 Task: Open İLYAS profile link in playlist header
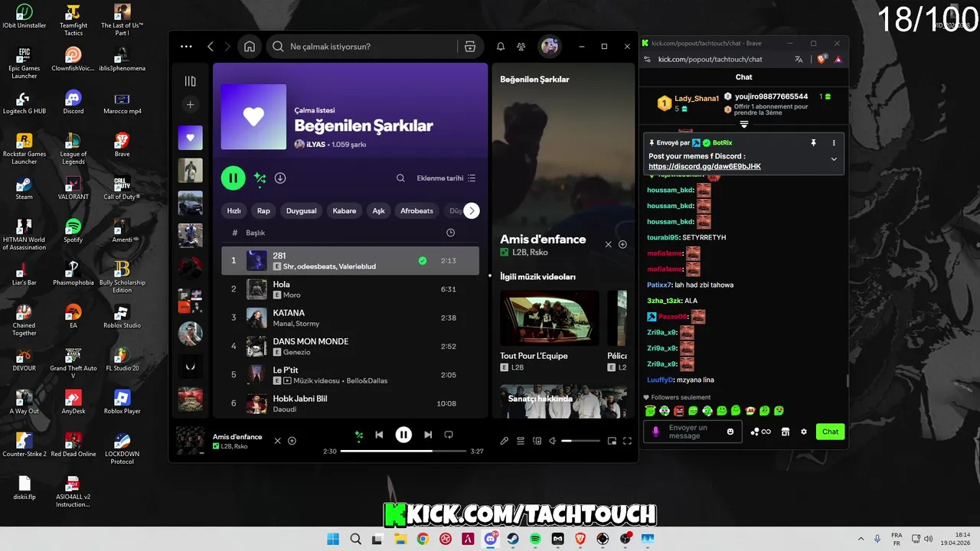point(316,145)
